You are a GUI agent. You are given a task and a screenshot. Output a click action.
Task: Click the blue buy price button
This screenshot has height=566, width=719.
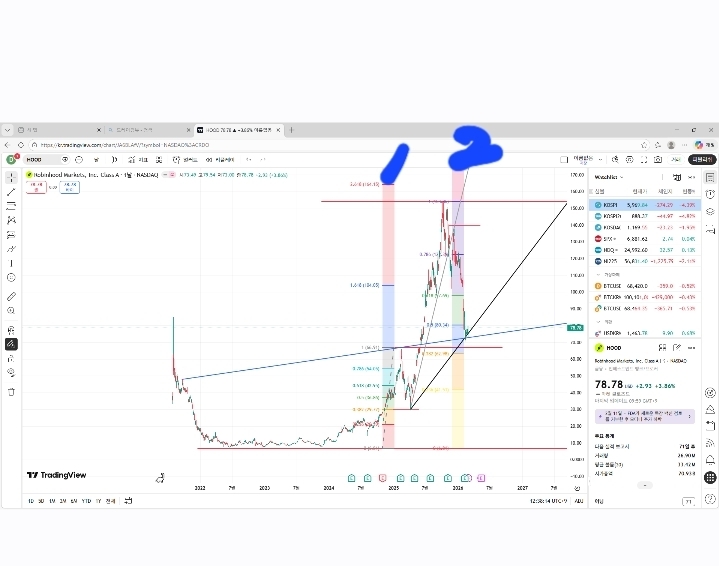coord(70,186)
